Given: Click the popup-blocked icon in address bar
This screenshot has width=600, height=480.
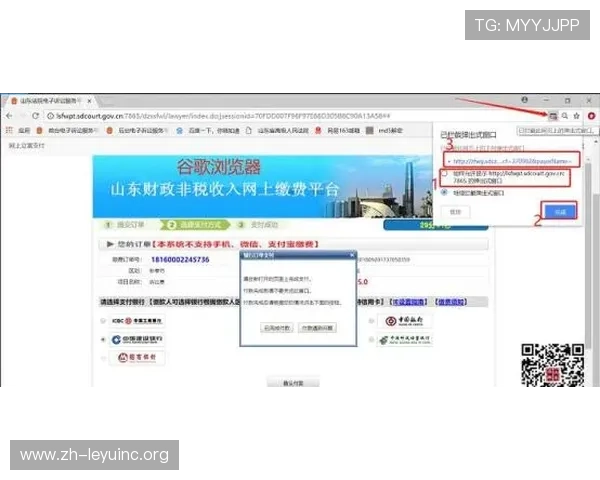Looking at the screenshot, I should (x=553, y=116).
